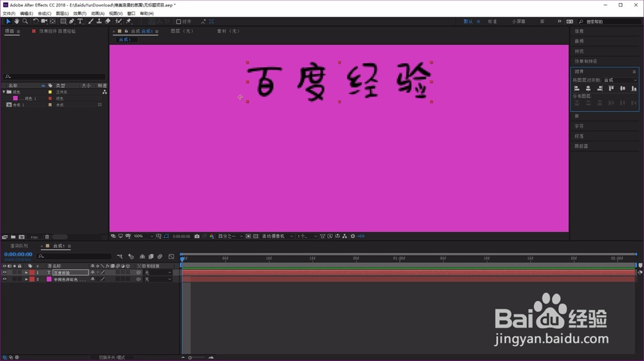Select the Brush tool
This screenshot has height=361, width=644.
(91, 21)
